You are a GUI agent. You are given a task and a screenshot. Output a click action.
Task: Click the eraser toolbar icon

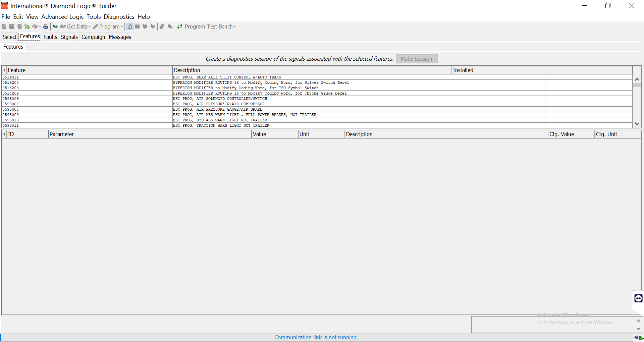162,26
